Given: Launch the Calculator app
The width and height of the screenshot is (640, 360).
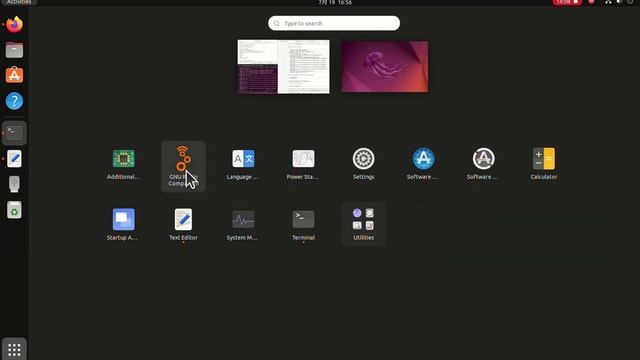Looking at the screenshot, I should (544, 164).
